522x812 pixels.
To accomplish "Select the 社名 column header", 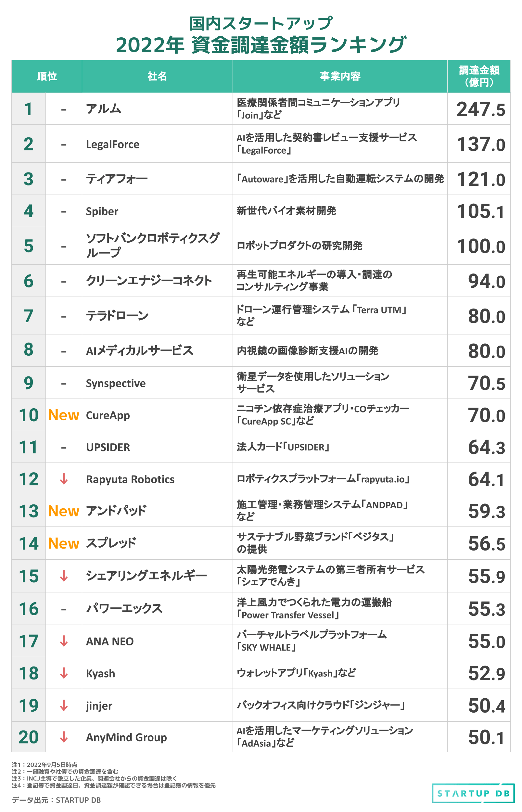I will [x=157, y=76].
